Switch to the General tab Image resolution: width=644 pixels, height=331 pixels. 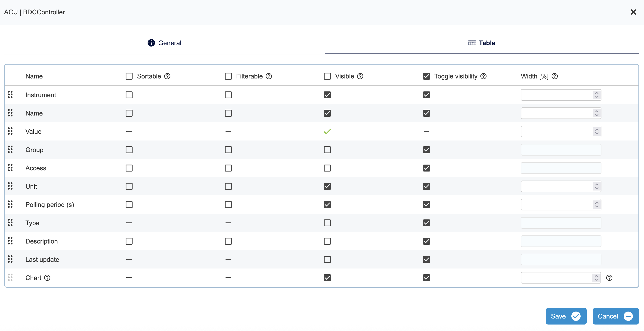(x=164, y=43)
